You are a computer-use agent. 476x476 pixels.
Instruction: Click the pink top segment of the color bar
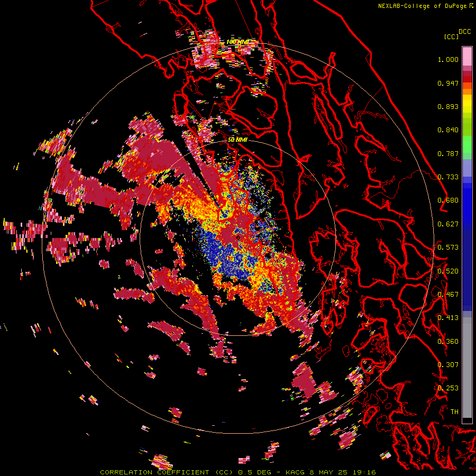[x=467, y=56]
